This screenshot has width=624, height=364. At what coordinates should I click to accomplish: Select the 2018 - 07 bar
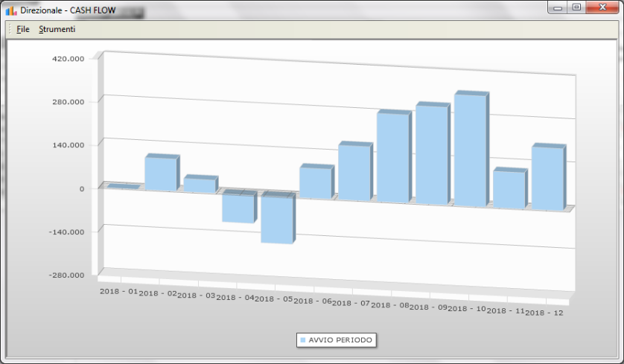[x=355, y=171]
